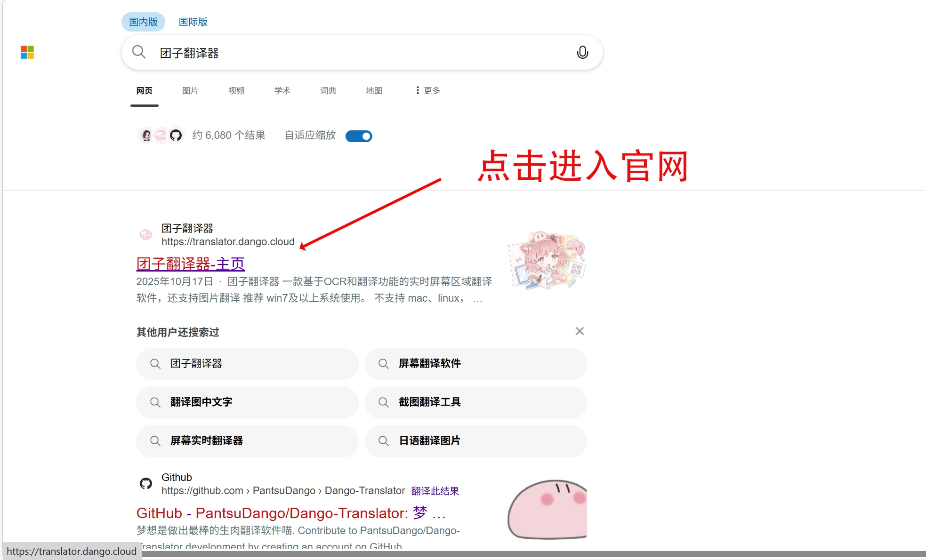Image resolution: width=926 pixels, height=560 pixels.
Task: Select the 地图 search tab
Action: coord(374,90)
